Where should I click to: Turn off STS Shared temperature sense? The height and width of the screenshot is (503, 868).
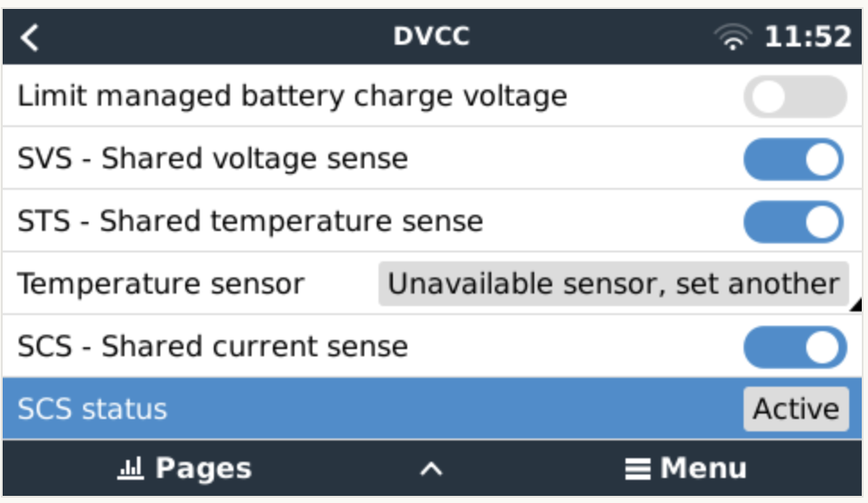pos(795,222)
